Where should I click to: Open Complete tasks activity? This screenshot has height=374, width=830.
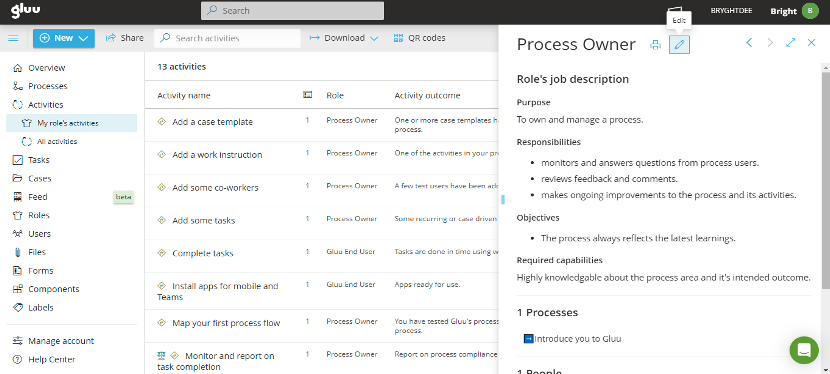[x=203, y=253]
